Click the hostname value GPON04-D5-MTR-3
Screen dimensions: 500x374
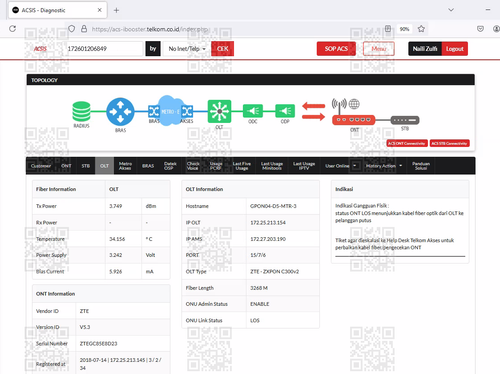[273, 206]
